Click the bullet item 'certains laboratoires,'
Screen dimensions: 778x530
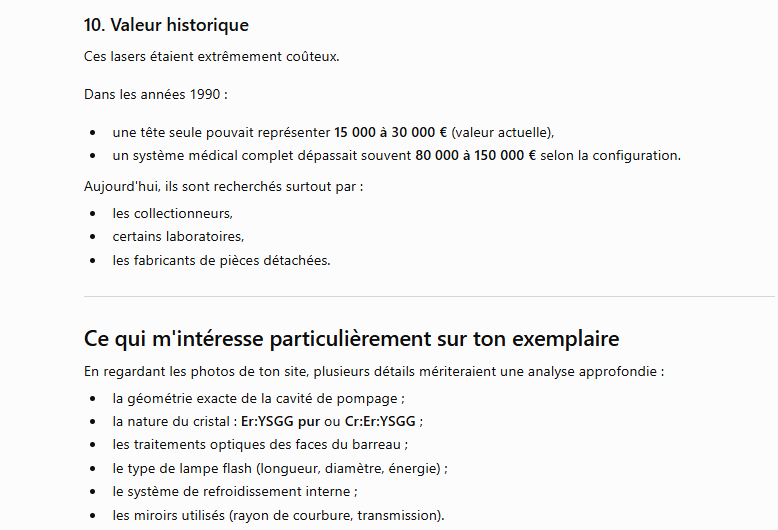(x=178, y=236)
